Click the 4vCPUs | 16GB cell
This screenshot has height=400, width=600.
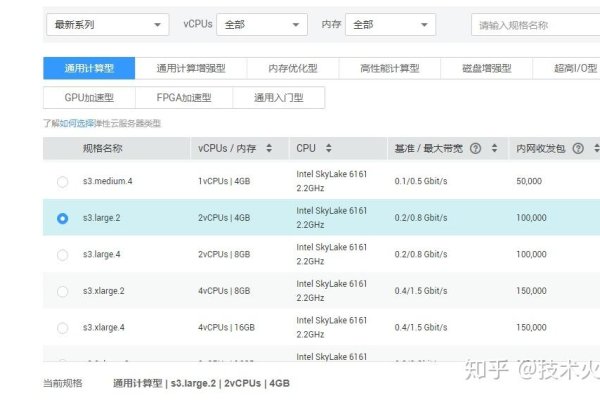226,328
